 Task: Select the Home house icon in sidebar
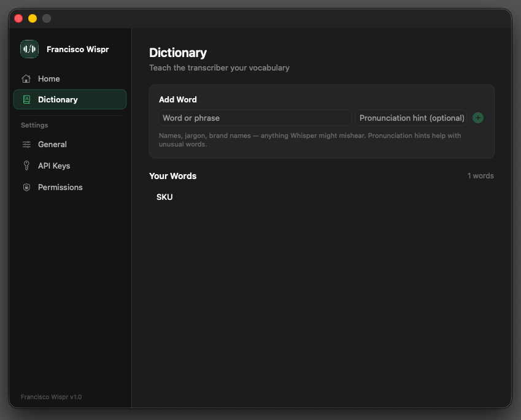[x=26, y=78]
